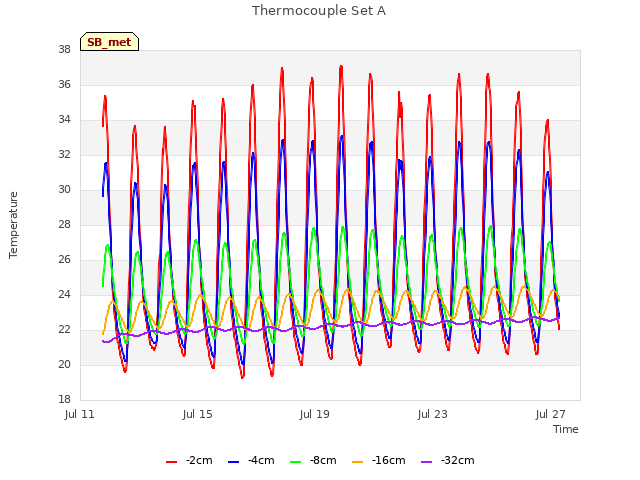Click the blue -4cm legend swatch
This screenshot has width=640, height=480.
[x=233, y=462]
